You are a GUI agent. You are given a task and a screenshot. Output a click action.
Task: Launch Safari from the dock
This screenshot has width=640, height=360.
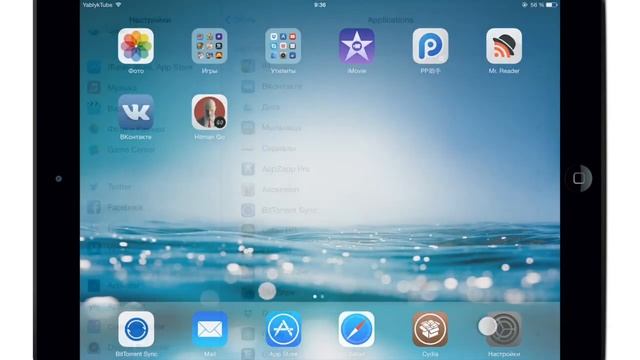click(x=357, y=329)
